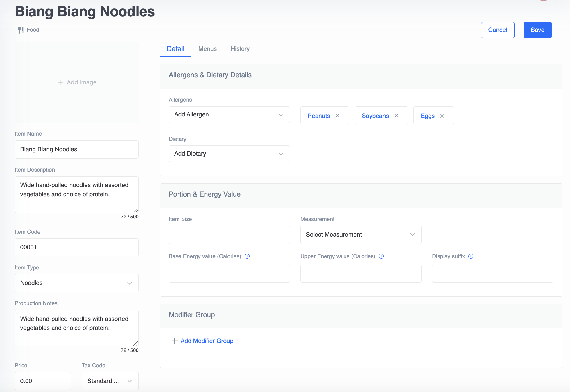The width and height of the screenshot is (570, 392).
Task: Open the Select Measurement dropdown
Action: click(x=361, y=235)
